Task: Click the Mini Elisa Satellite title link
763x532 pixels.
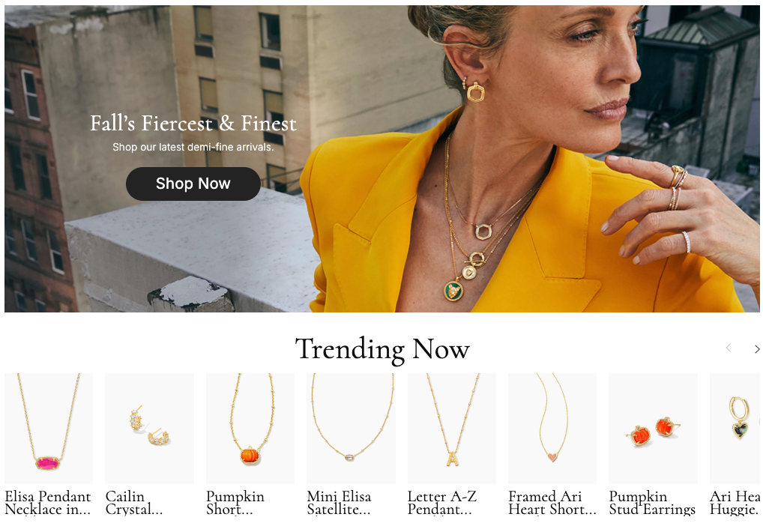Action: 340,503
